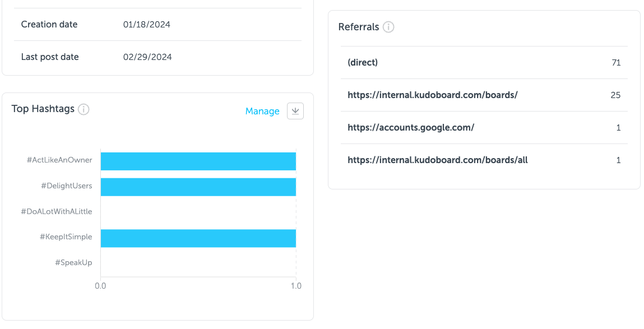Open the Manage hashtags link

click(262, 111)
